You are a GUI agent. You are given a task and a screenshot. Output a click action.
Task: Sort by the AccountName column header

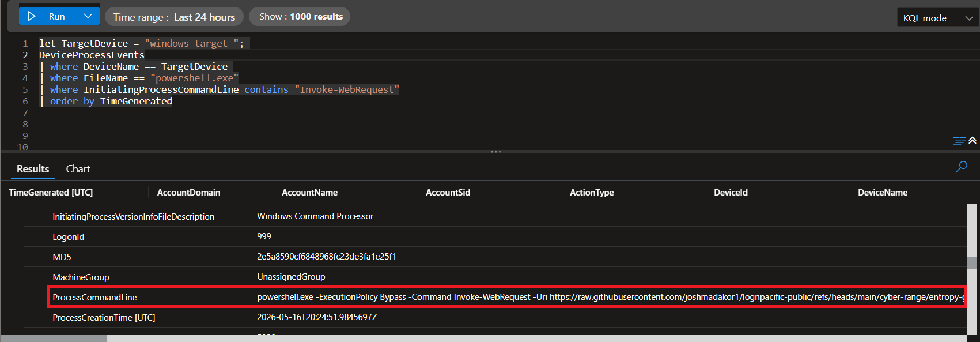point(309,193)
